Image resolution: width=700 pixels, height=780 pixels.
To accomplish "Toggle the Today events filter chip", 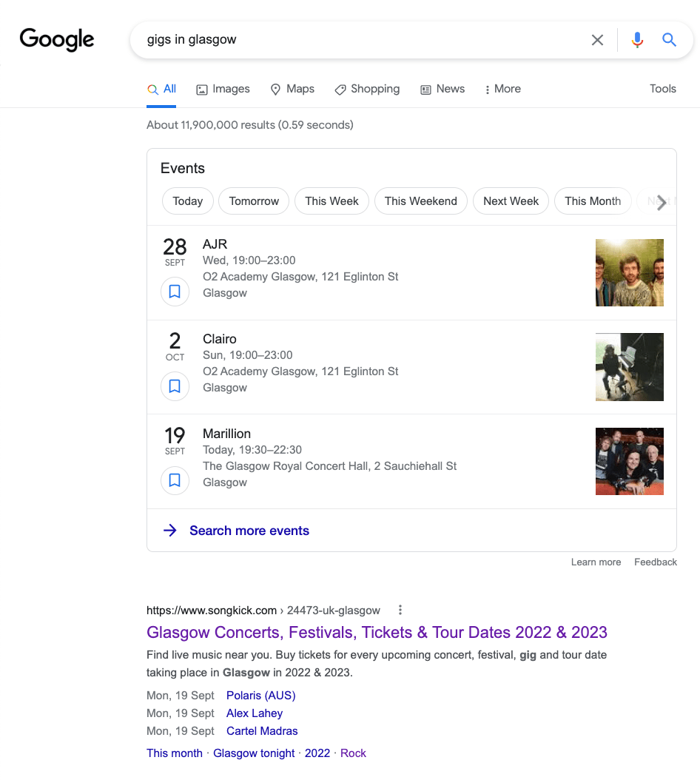I will coord(187,201).
